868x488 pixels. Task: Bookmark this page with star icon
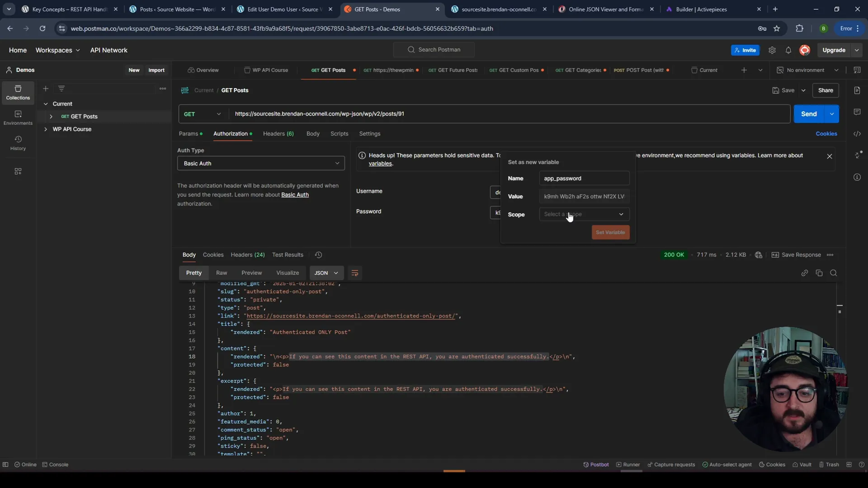777,28
